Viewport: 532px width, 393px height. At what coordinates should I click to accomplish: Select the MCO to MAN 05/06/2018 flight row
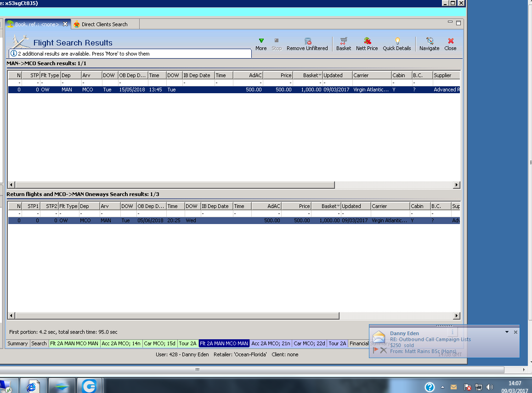234,220
